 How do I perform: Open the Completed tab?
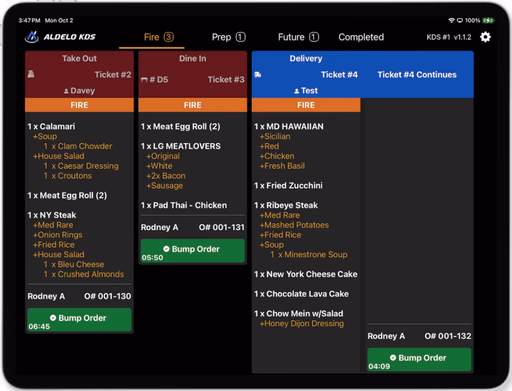361,37
